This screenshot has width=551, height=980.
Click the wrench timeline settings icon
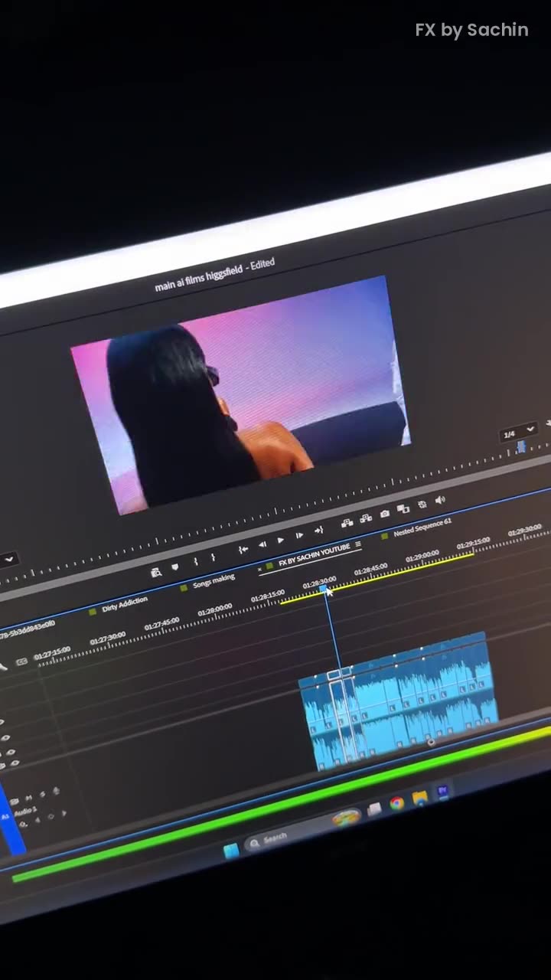(3, 667)
